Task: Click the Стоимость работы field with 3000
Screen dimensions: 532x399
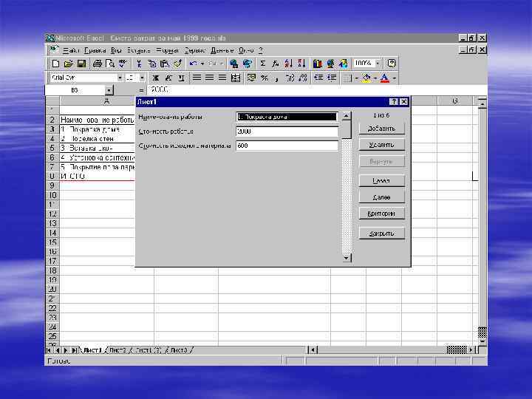Action: [287, 132]
